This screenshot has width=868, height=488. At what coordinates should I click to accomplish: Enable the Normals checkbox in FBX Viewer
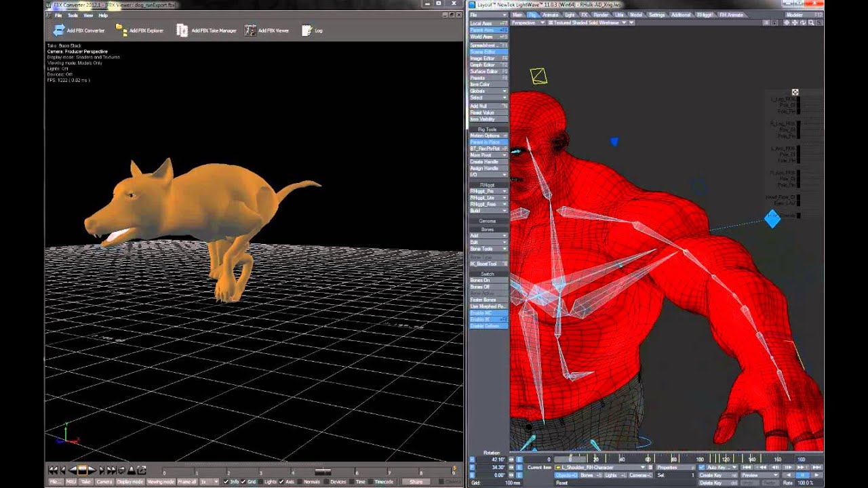[x=300, y=482]
